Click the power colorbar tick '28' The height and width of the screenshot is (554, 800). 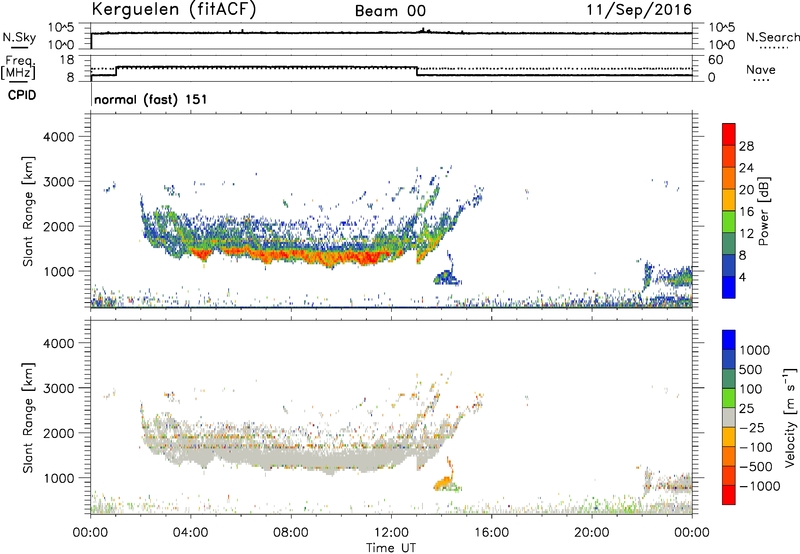746,146
